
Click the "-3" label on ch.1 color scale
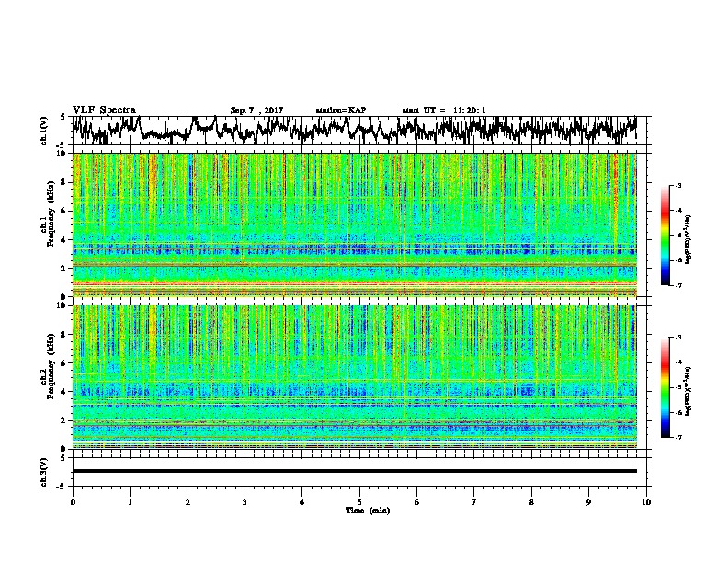coord(678,186)
